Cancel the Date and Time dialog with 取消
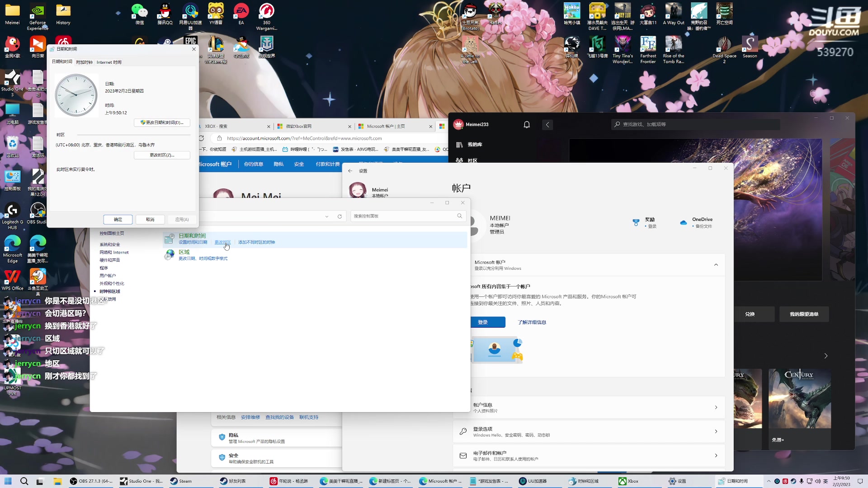868x488 pixels. click(150, 220)
